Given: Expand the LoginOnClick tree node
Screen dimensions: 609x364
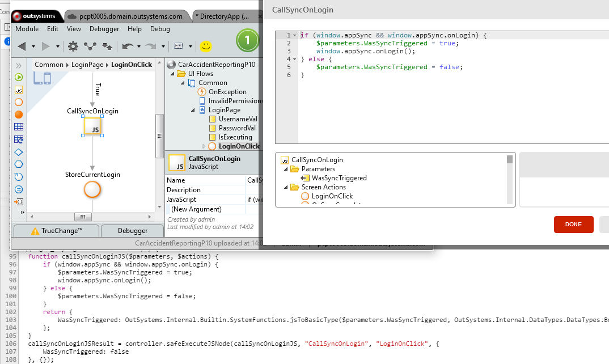Looking at the screenshot, I should pos(204,146).
